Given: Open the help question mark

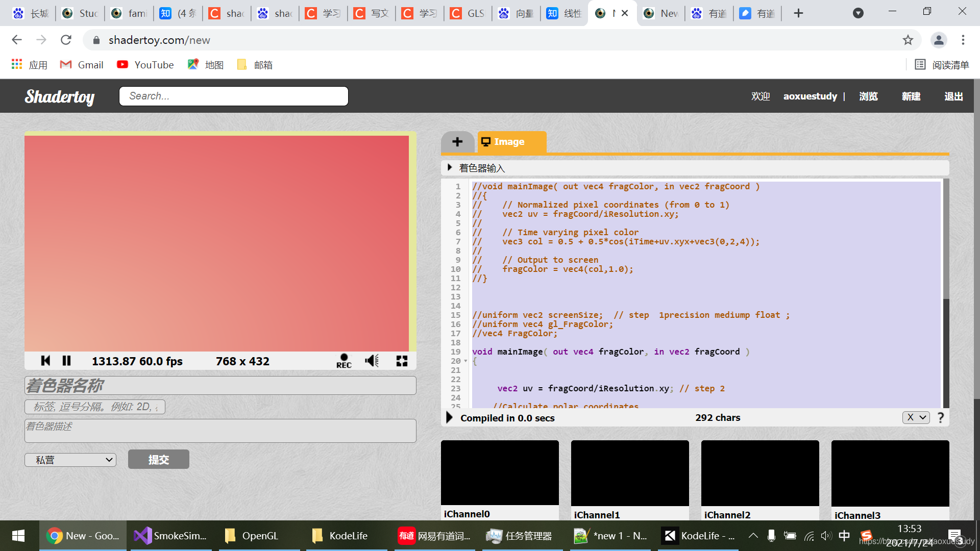Looking at the screenshot, I should click(941, 418).
